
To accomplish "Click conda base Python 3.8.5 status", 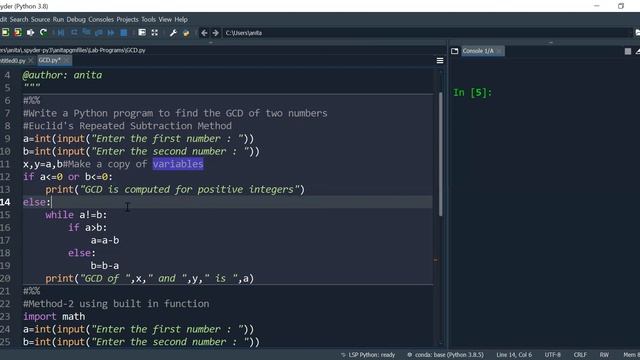I will point(445,355).
